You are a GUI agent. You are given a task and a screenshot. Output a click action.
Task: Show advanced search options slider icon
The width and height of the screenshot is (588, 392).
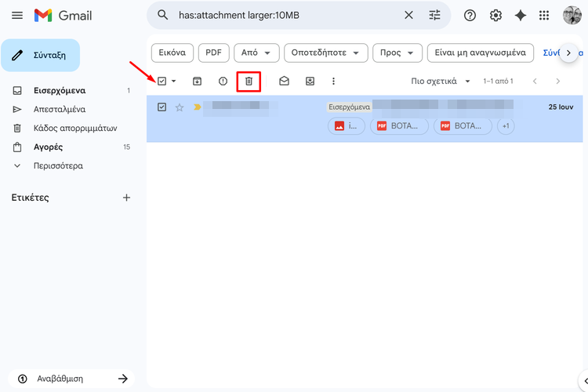434,16
